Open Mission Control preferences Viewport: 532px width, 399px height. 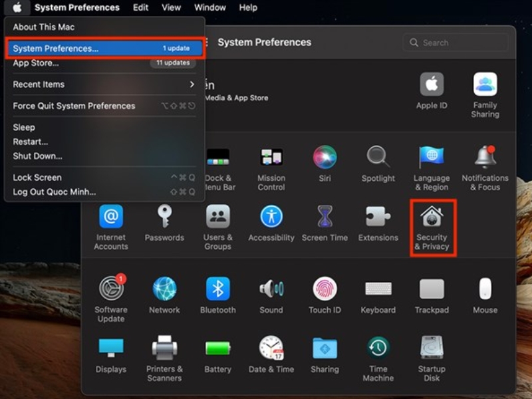(271, 168)
